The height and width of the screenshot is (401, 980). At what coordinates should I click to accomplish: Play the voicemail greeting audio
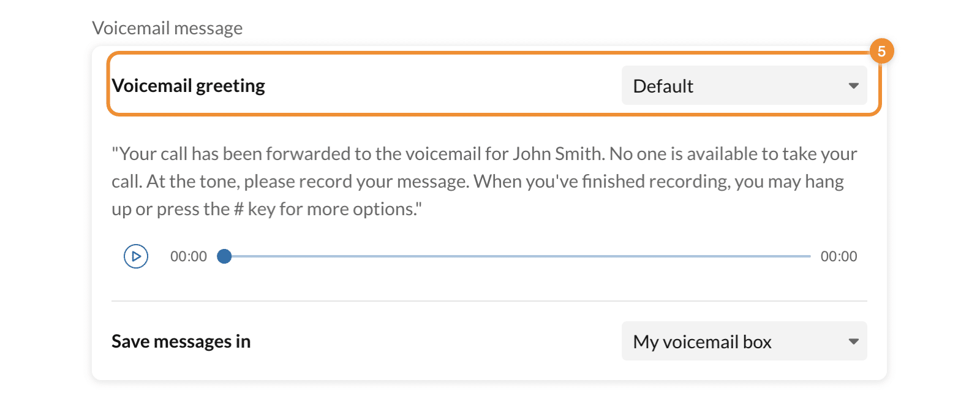(136, 256)
